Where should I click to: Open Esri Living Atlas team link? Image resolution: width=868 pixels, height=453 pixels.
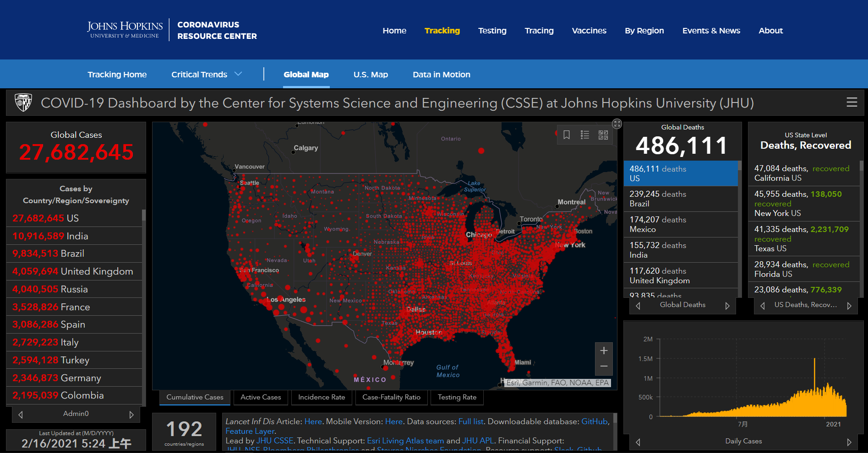pos(405,441)
